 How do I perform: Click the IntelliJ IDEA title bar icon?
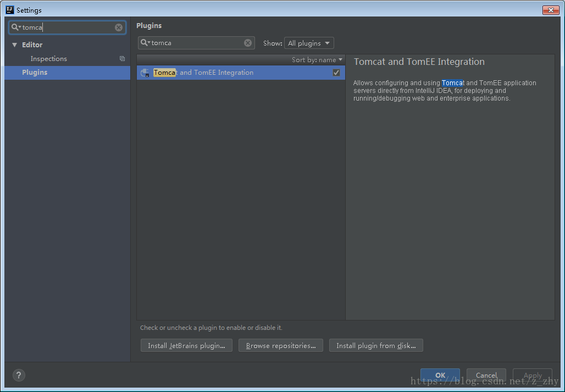tap(10, 10)
